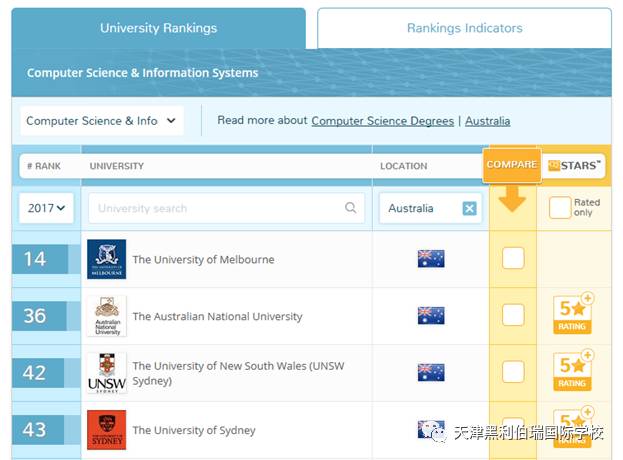623x460 pixels.
Task: Switch to the University Rankings tab
Action: click(x=159, y=28)
